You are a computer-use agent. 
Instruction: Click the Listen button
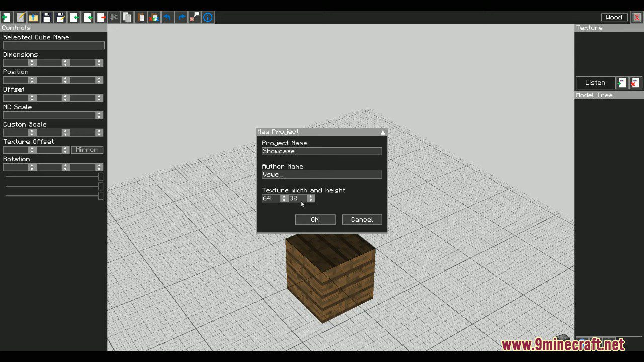[596, 83]
